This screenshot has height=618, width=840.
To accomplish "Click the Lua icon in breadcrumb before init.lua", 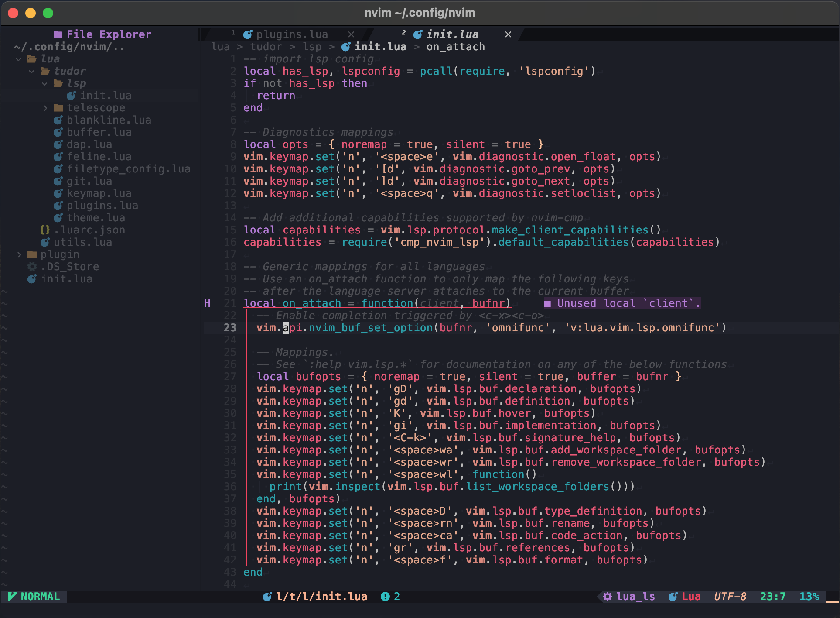I will click(346, 47).
